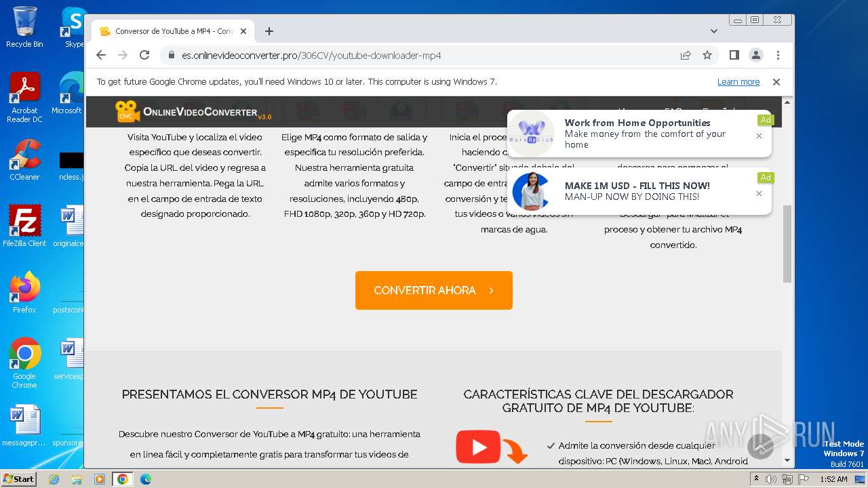Click the scroll up arrow of page
The height and width of the screenshot is (488, 868).
pyautogui.click(x=787, y=102)
